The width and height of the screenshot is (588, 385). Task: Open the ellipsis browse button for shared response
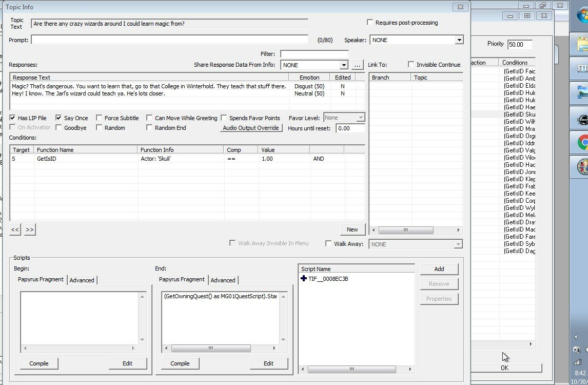(357, 65)
